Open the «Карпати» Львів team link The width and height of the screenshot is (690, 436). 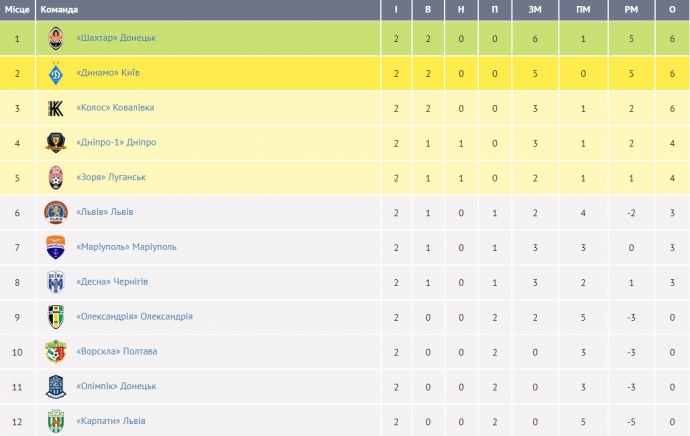(110, 421)
